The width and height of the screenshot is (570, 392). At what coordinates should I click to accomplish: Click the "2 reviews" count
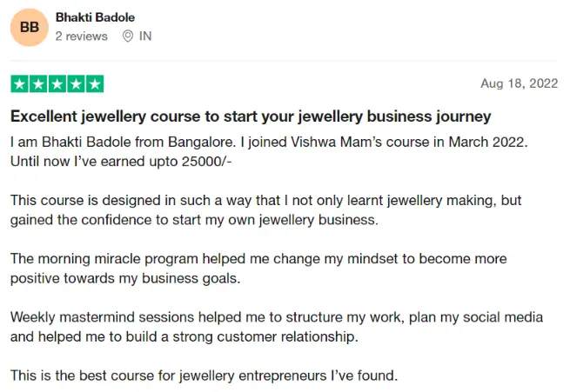point(81,37)
